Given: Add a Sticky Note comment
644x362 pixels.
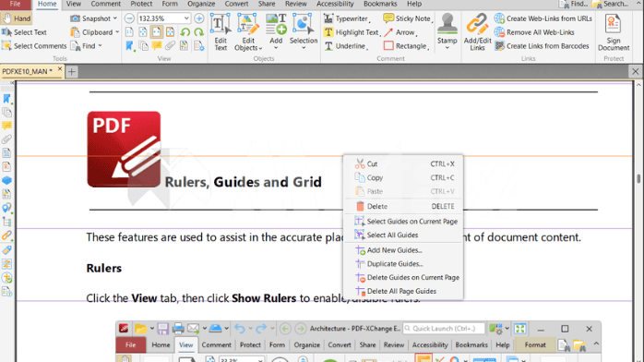Looking at the screenshot, I should point(408,18).
